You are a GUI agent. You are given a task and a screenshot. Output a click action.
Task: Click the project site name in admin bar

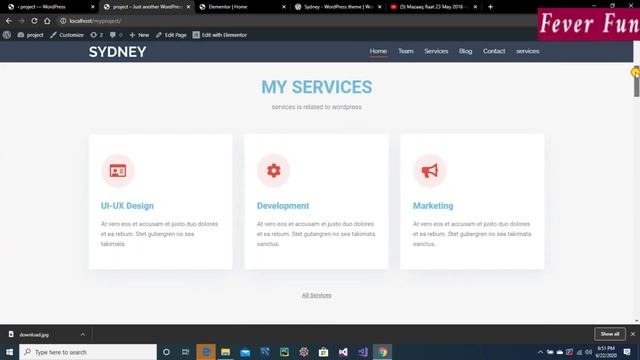31,35
